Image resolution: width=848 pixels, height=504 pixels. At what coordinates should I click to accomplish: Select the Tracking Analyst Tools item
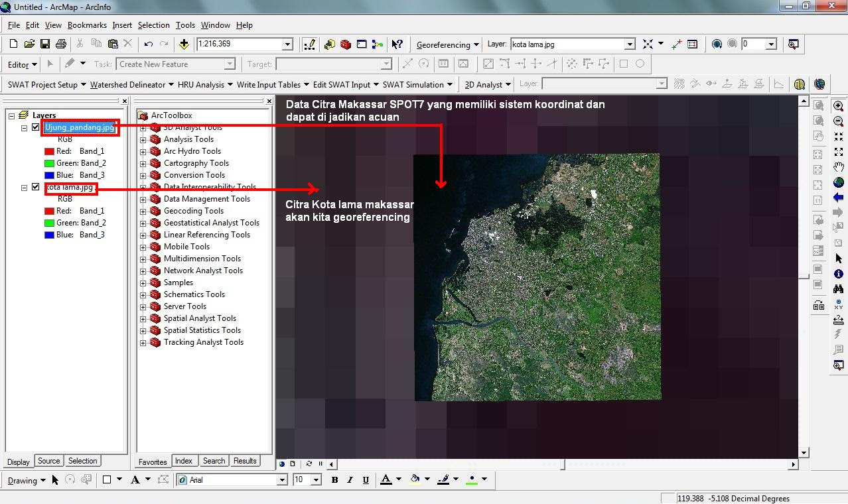[204, 342]
